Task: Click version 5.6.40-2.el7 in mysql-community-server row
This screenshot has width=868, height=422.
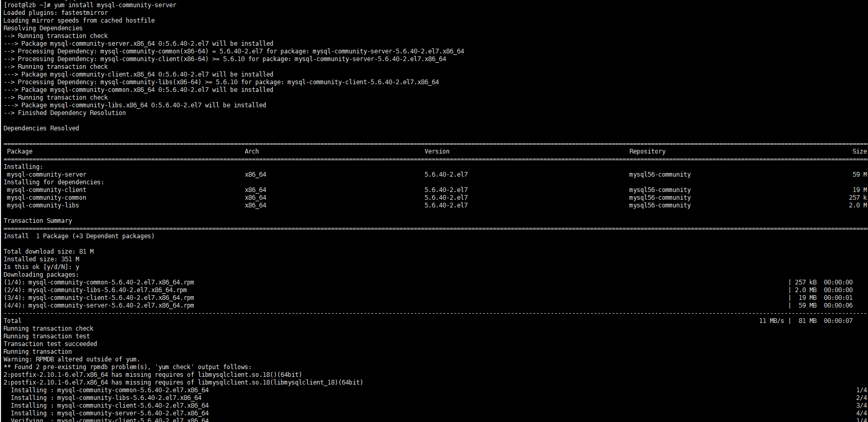Action: [446, 175]
